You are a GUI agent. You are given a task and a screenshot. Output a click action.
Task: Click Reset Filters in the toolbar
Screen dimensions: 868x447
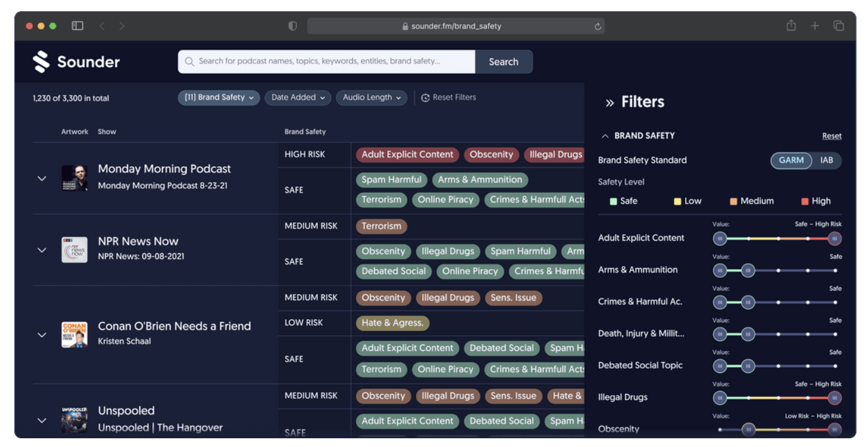click(448, 97)
